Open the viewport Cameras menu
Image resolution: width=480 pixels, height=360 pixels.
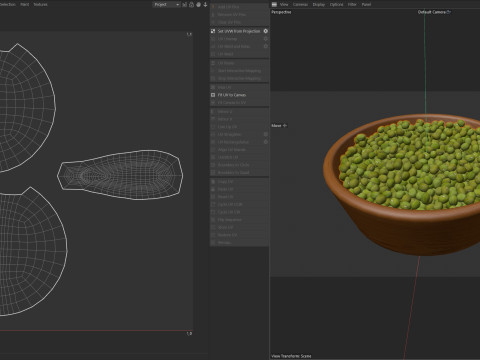(x=300, y=5)
